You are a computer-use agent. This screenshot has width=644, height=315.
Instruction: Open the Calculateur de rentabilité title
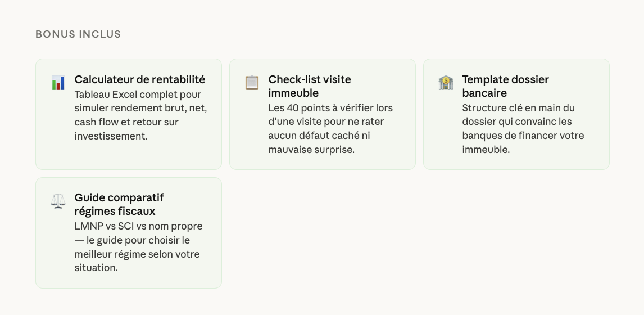tap(140, 79)
